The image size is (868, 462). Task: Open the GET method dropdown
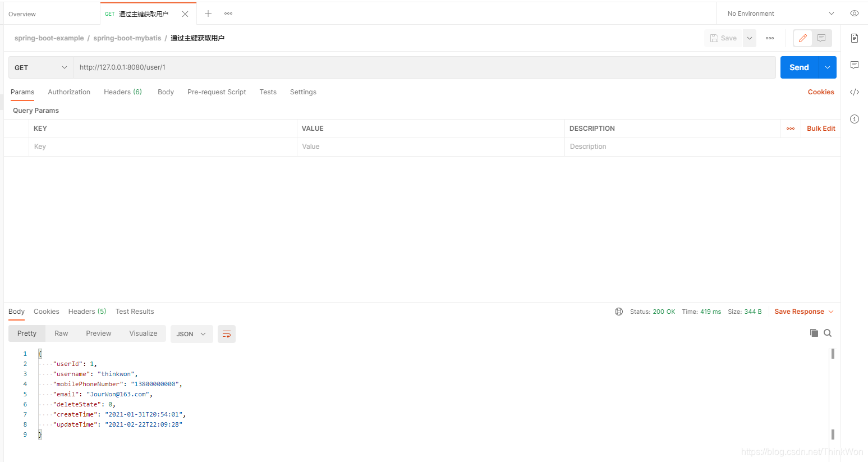tap(41, 67)
